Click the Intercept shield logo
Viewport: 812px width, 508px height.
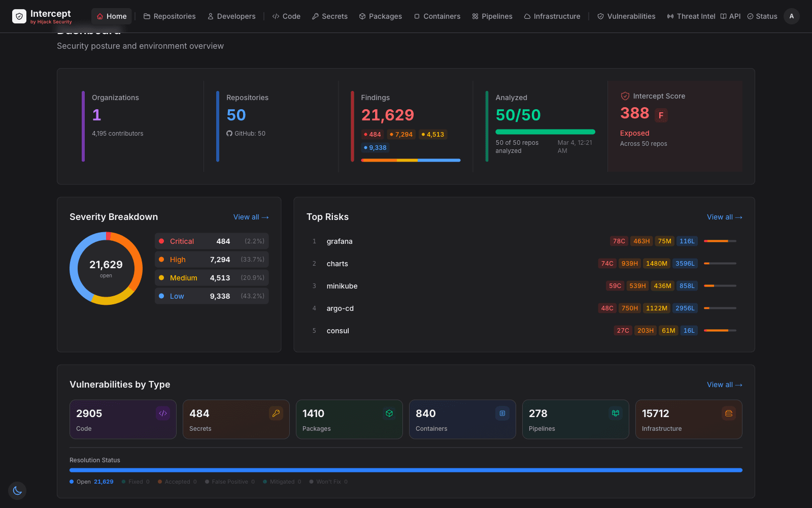pos(19,16)
